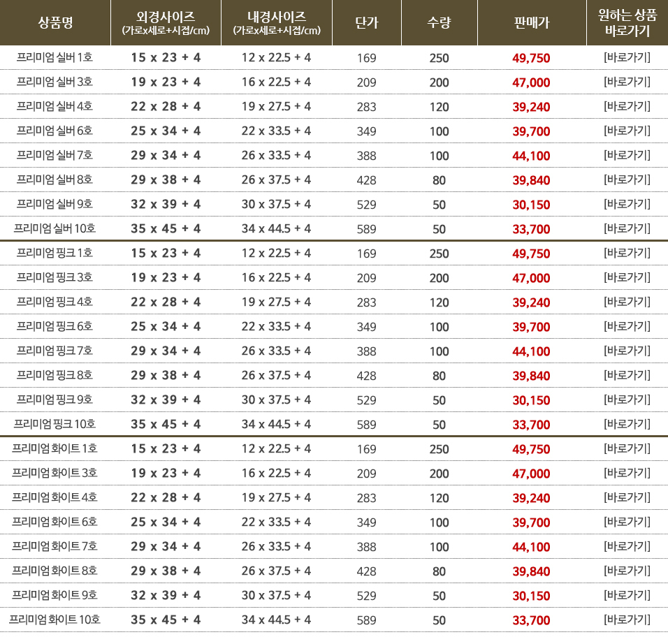The height and width of the screenshot is (644, 668).
Task: Go to 프리미엄 화이트 10호 via 바로가기
Action: (x=627, y=620)
